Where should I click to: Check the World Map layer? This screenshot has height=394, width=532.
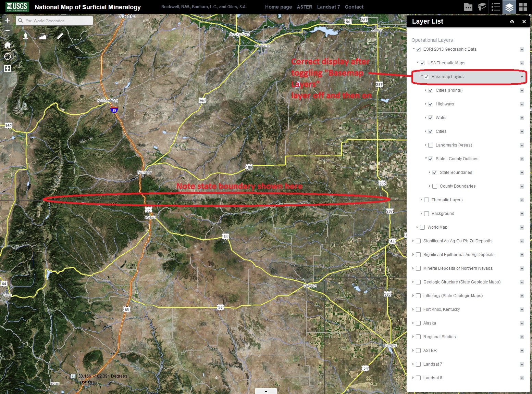[x=422, y=227]
